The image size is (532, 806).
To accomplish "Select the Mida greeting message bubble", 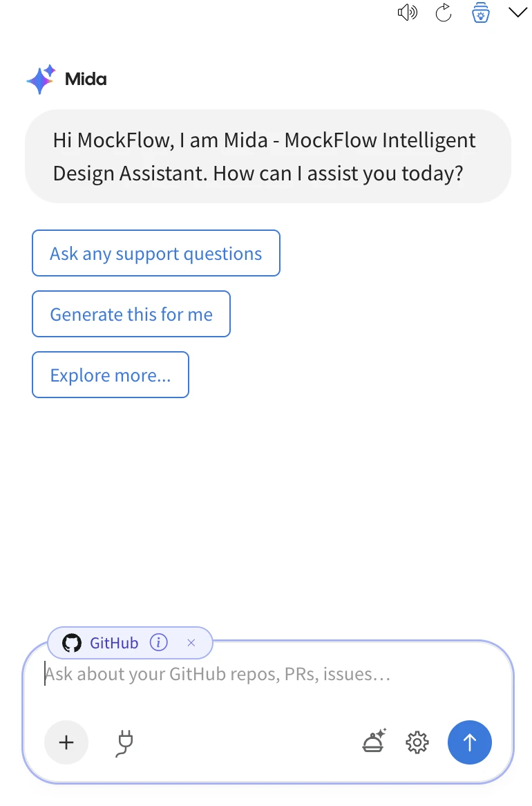I will [x=268, y=156].
